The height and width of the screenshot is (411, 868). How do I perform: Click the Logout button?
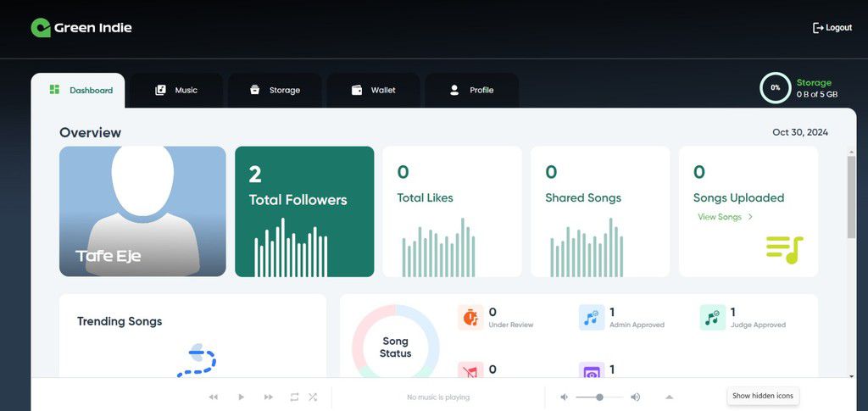832,28
